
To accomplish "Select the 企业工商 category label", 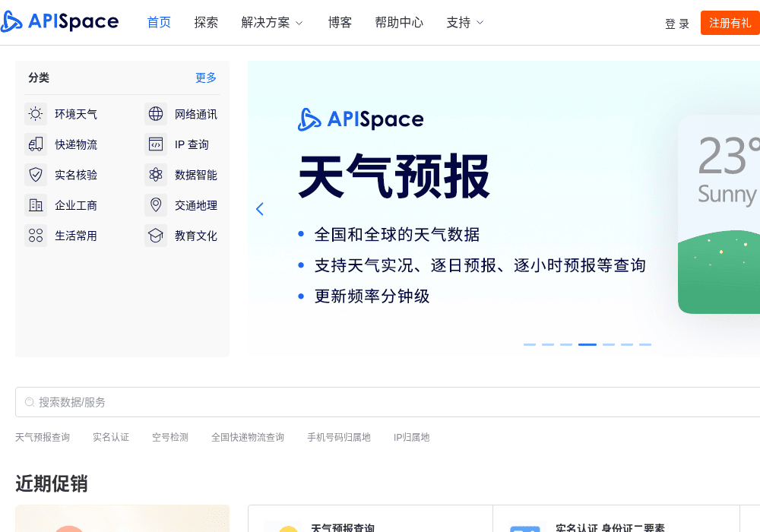I will click(76, 205).
